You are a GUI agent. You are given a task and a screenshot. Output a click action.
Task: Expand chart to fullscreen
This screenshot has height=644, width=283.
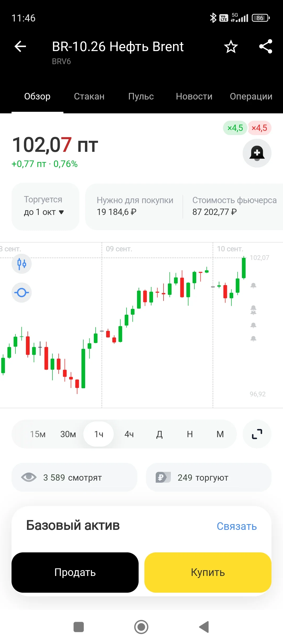257,434
